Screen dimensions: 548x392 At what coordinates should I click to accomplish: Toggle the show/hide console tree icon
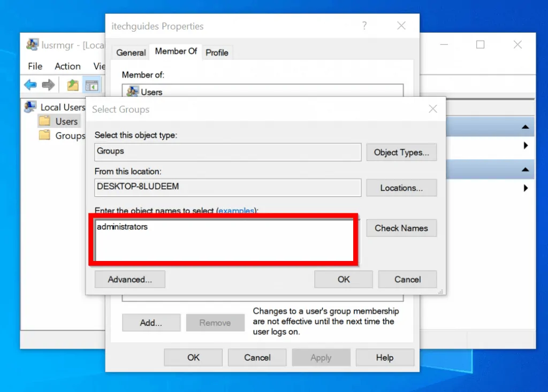coord(92,84)
